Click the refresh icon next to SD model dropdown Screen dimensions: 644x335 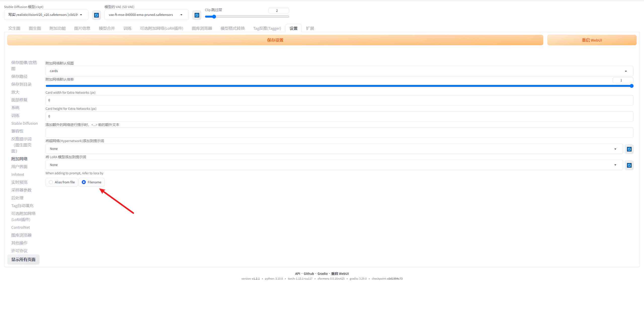(96, 15)
